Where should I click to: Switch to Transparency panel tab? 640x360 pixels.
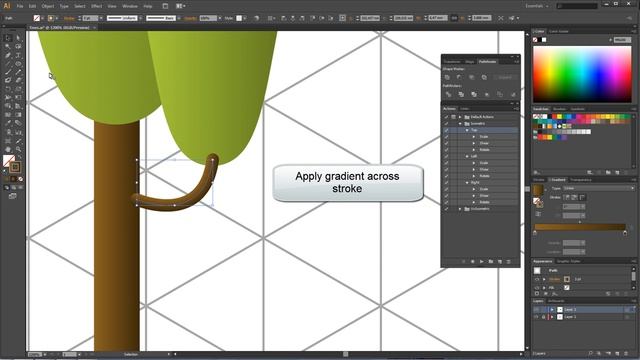580,180
